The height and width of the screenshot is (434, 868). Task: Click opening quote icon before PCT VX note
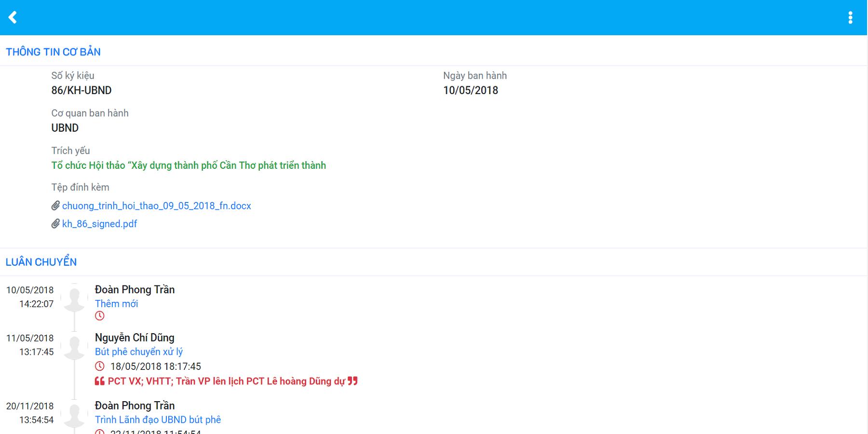click(x=100, y=381)
